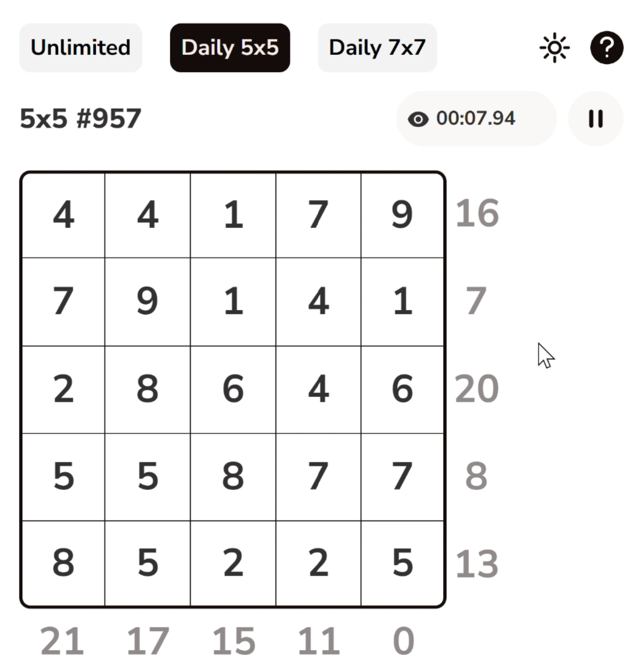Image resolution: width=638 pixels, height=672 pixels.
Task: Click the row sum target 13
Action: click(477, 564)
